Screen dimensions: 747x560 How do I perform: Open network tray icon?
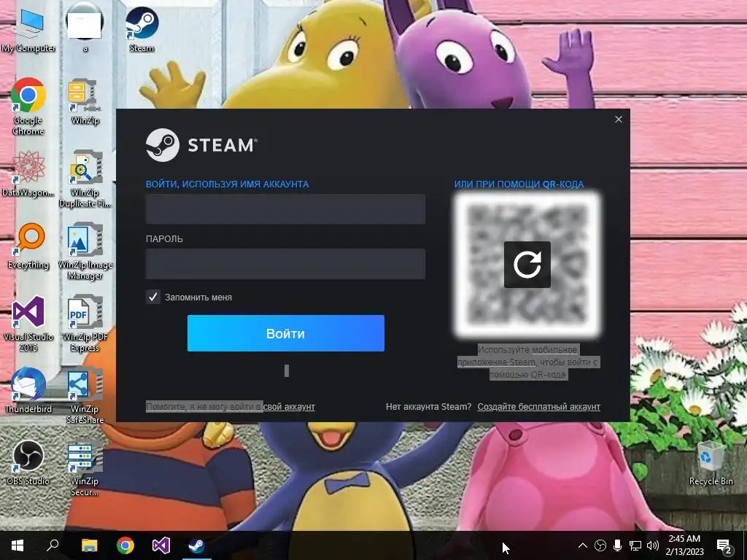[x=635, y=545]
